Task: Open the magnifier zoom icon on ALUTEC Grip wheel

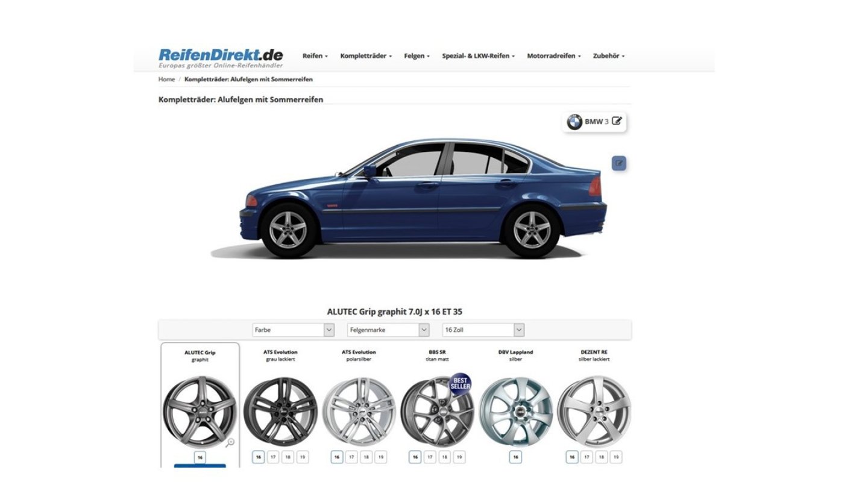Action: point(231,442)
